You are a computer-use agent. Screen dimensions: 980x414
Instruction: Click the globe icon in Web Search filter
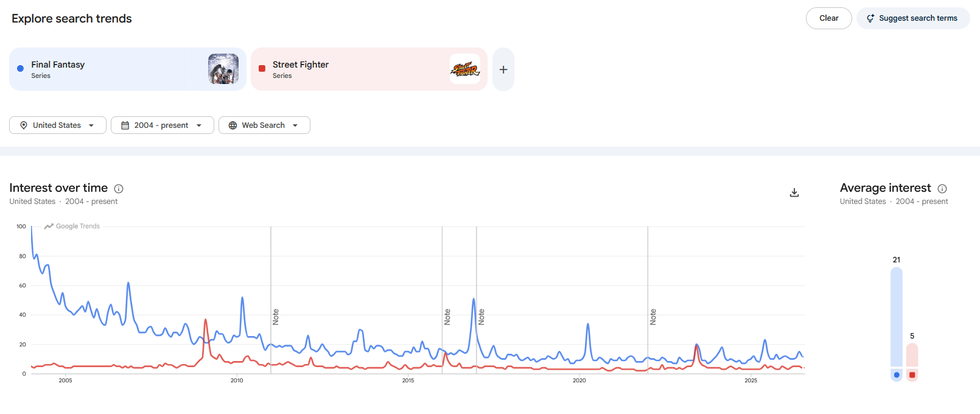pos(233,125)
